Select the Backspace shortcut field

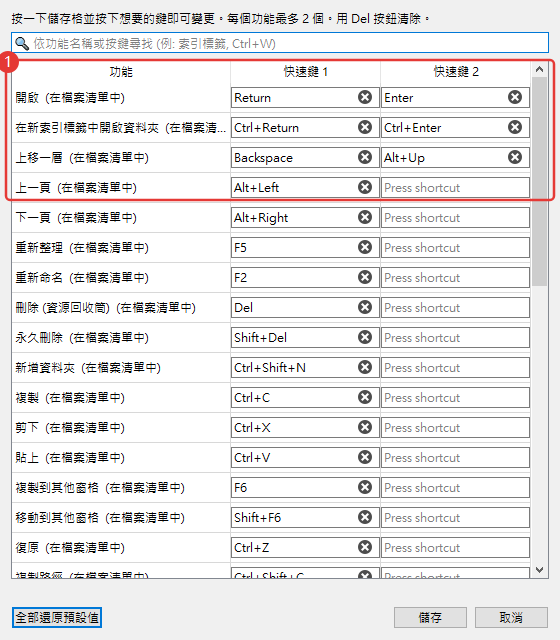pos(305,158)
